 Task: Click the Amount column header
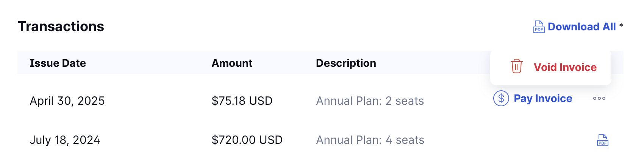[x=232, y=63]
